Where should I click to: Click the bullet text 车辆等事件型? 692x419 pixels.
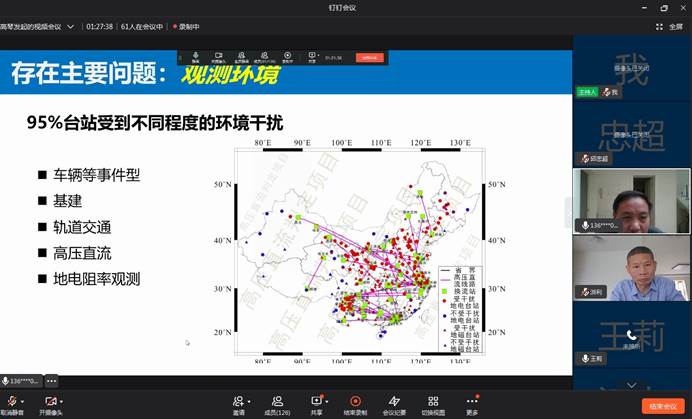96,175
